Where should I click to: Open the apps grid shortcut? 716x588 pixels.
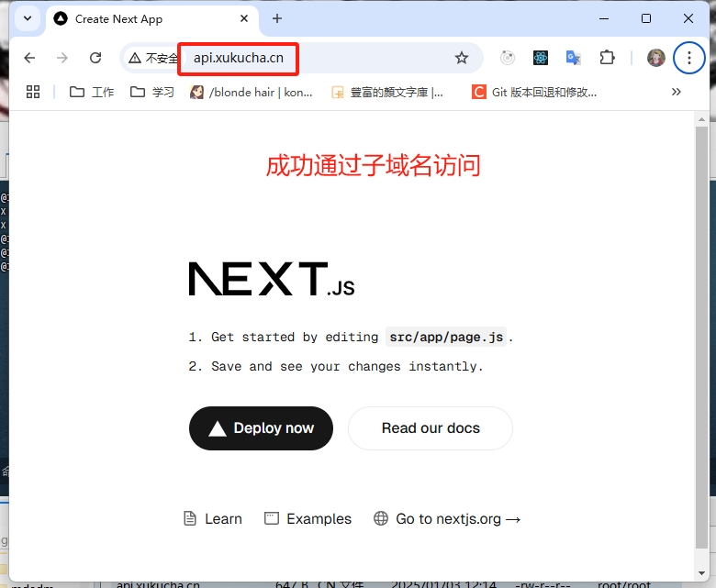(33, 92)
